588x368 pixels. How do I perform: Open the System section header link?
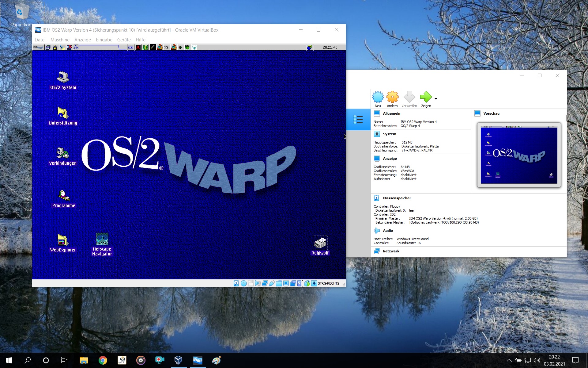[390, 134]
